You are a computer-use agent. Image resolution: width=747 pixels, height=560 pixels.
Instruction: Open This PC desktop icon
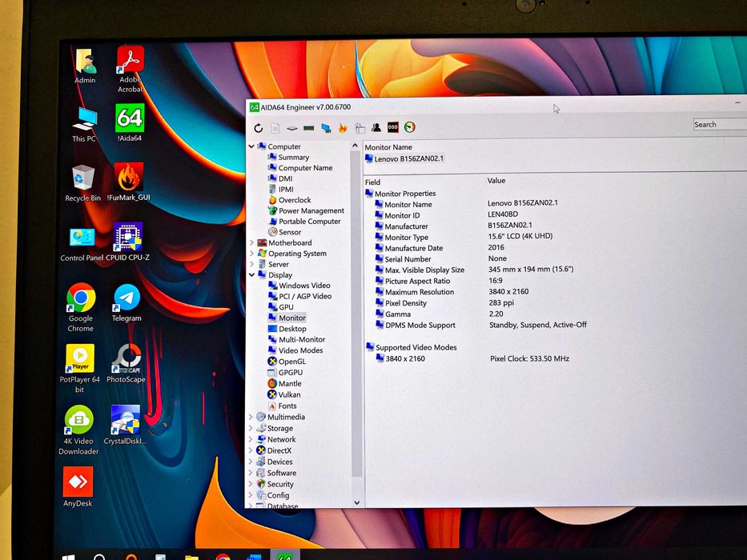[x=84, y=125]
